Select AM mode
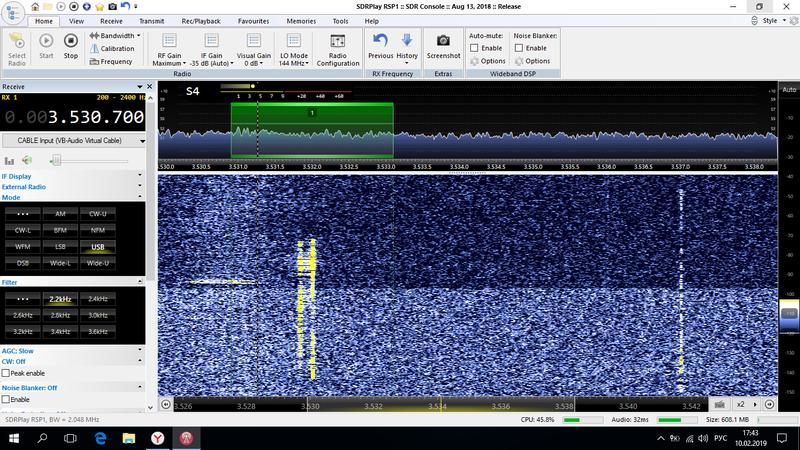The height and width of the screenshot is (450, 800). click(60, 214)
